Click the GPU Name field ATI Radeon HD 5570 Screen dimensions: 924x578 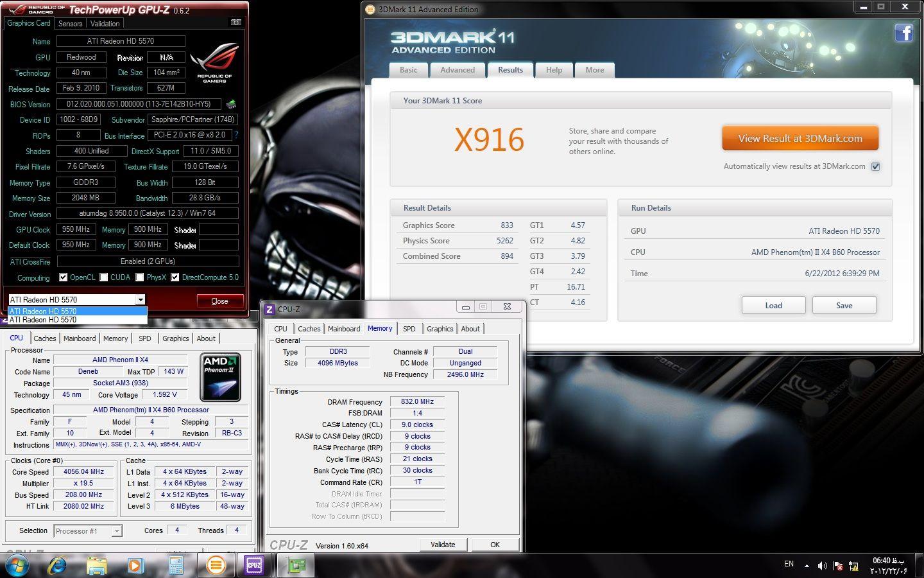point(121,41)
